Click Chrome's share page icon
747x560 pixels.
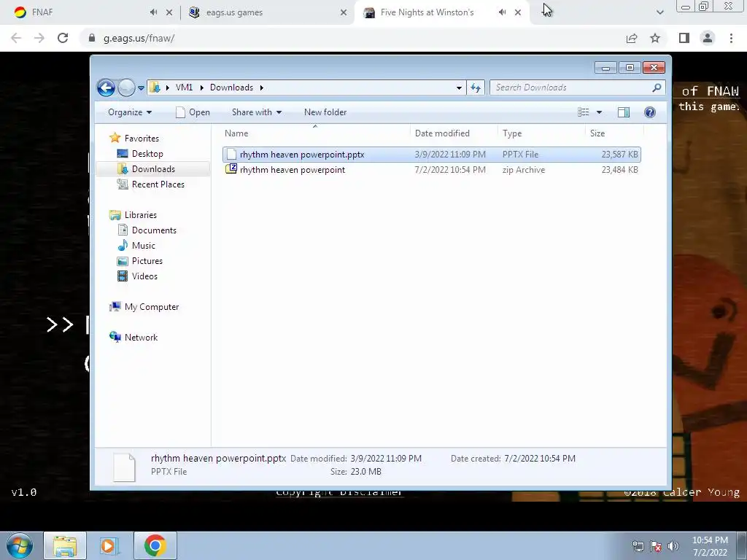pyautogui.click(x=632, y=38)
